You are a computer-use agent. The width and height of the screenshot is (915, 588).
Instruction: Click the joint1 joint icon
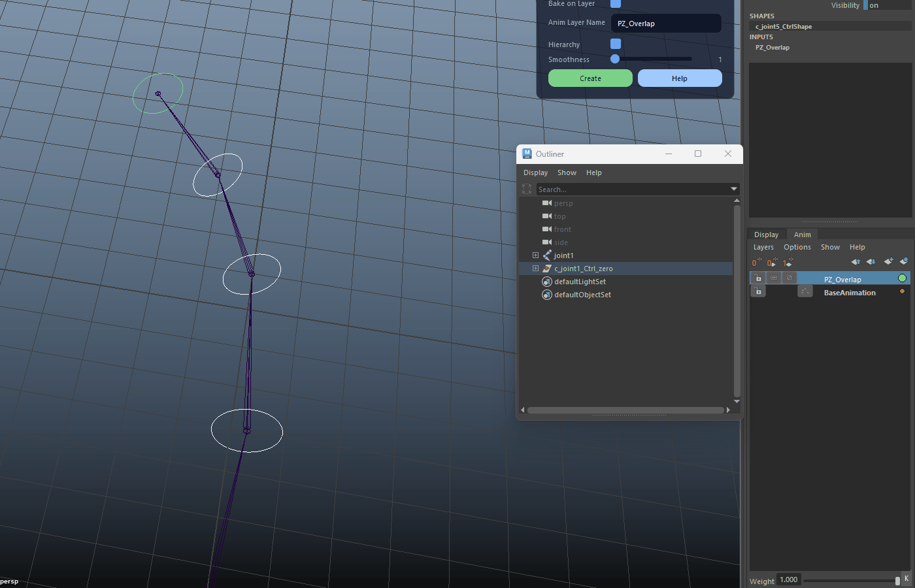click(x=547, y=255)
